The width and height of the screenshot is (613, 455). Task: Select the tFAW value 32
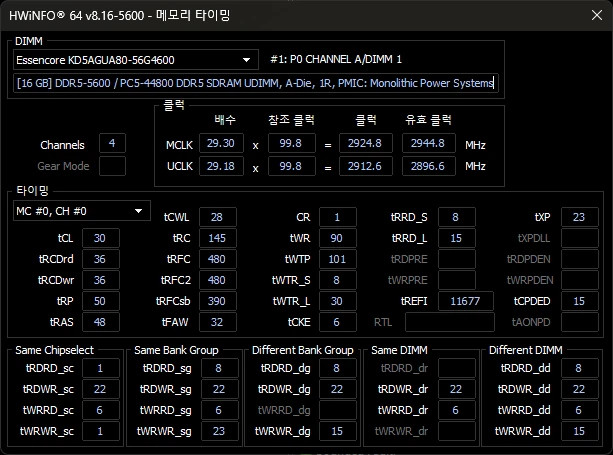click(x=218, y=322)
